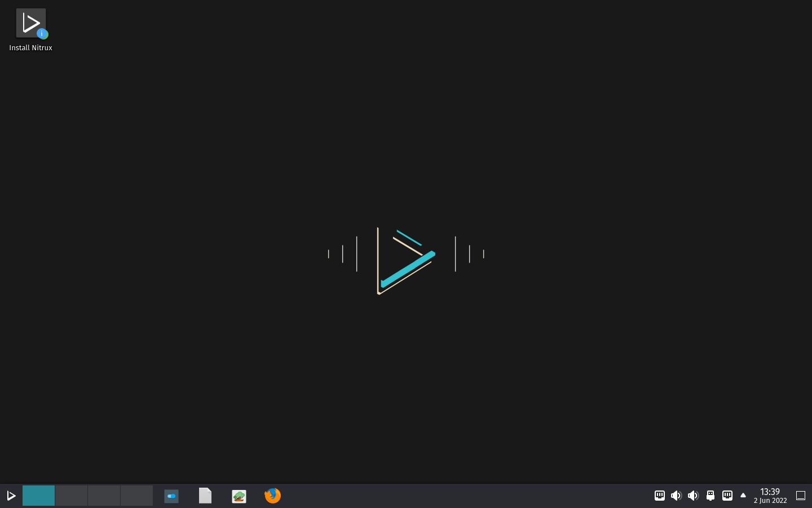The width and height of the screenshot is (812, 508).
Task: Expand hidden system tray icons arrow
Action: pos(743,496)
